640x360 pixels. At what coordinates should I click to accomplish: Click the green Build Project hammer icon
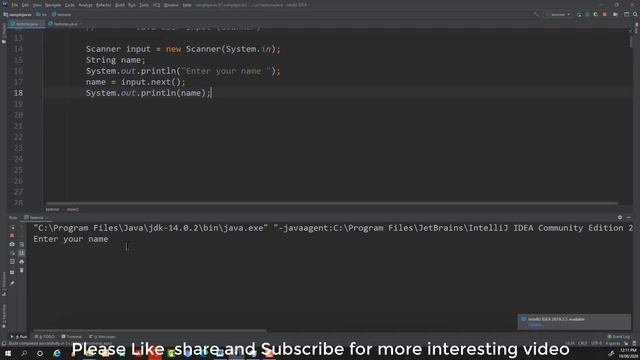click(x=536, y=14)
